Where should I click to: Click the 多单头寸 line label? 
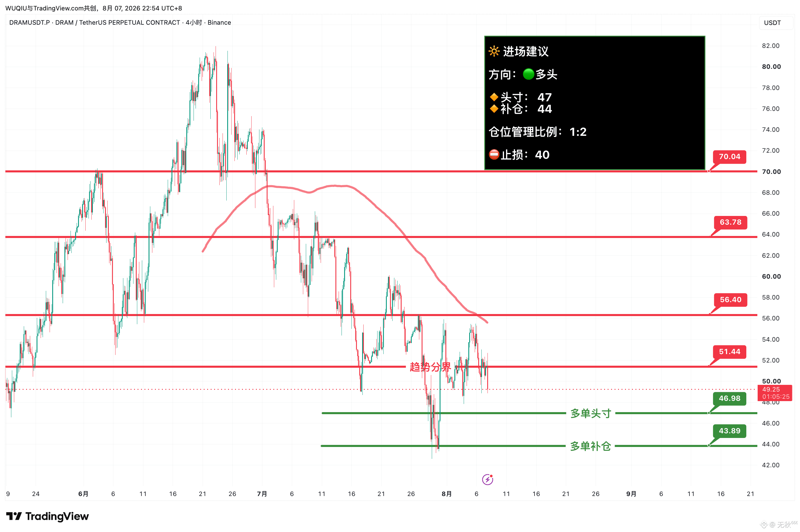[x=590, y=413]
